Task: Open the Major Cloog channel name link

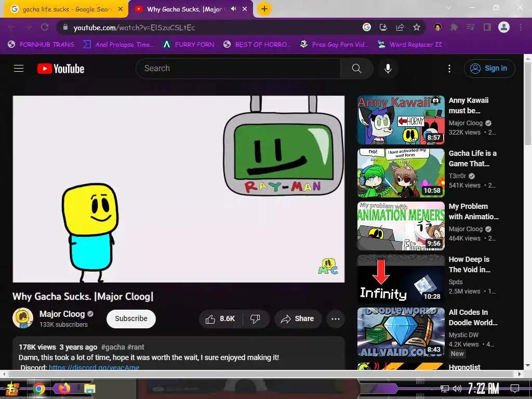Action: point(62,314)
